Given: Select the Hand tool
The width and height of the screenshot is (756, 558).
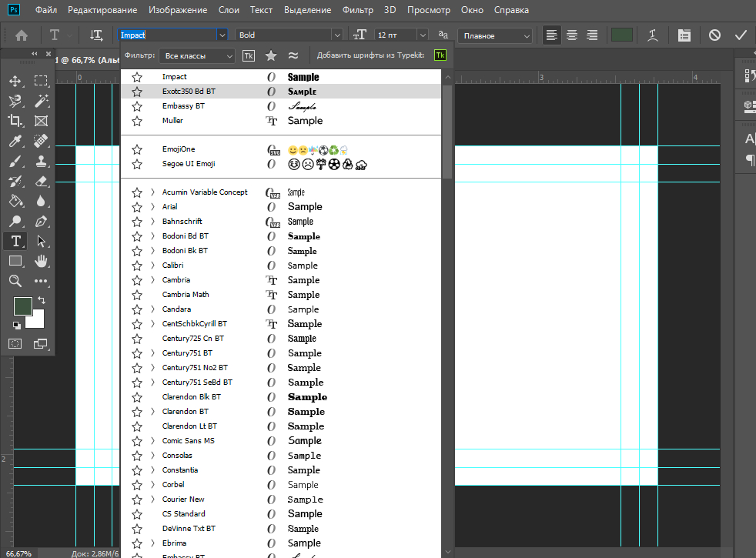Looking at the screenshot, I should pos(42,261).
